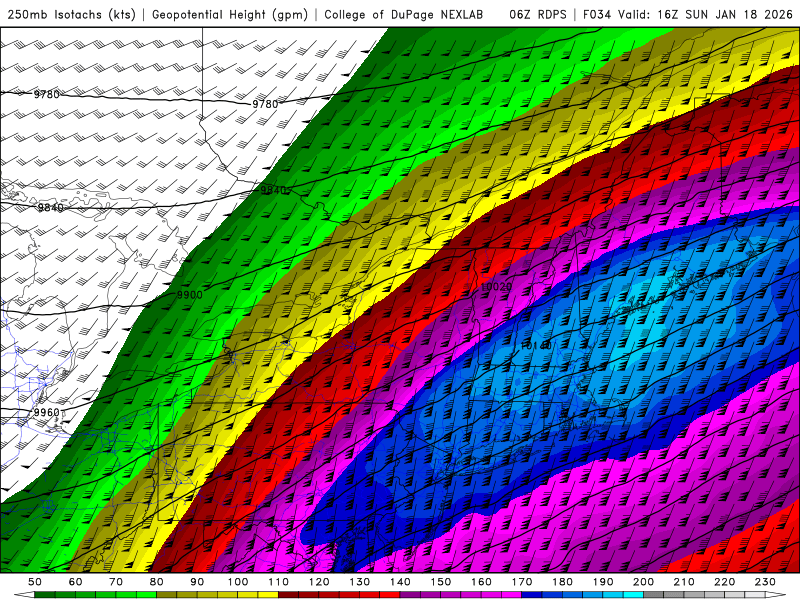The image size is (800, 600).
Task: Click the 80 value on the color scale
Action: [x=156, y=582]
